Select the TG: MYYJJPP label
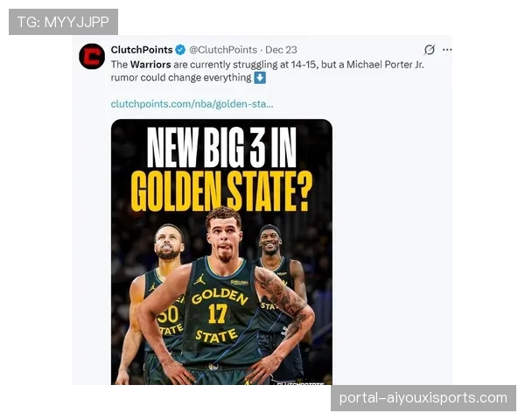 63,22
